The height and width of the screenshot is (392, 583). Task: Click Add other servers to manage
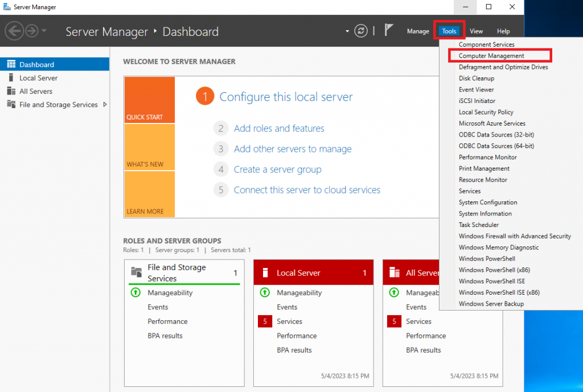coord(293,148)
